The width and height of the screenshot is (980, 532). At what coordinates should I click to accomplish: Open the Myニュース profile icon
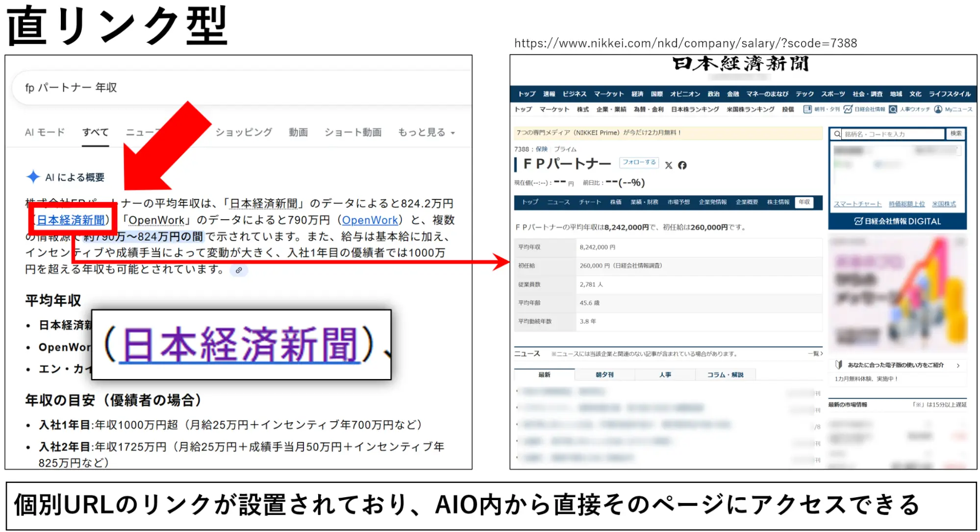tap(938, 109)
